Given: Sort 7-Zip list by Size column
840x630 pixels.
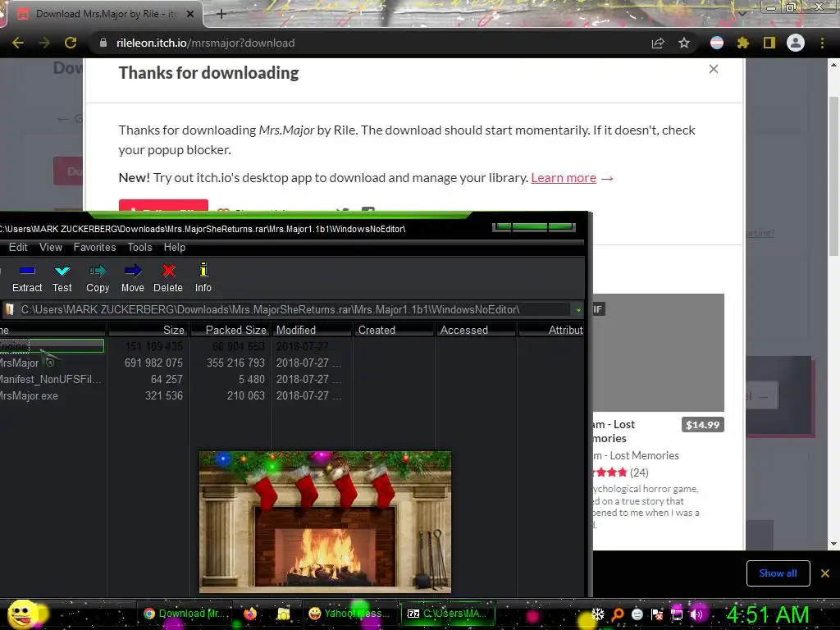Looking at the screenshot, I should coord(148,330).
